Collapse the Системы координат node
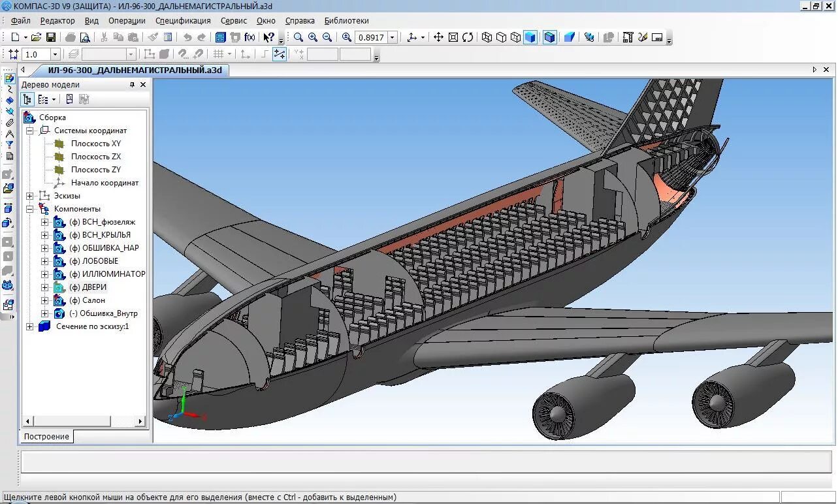 (30, 131)
